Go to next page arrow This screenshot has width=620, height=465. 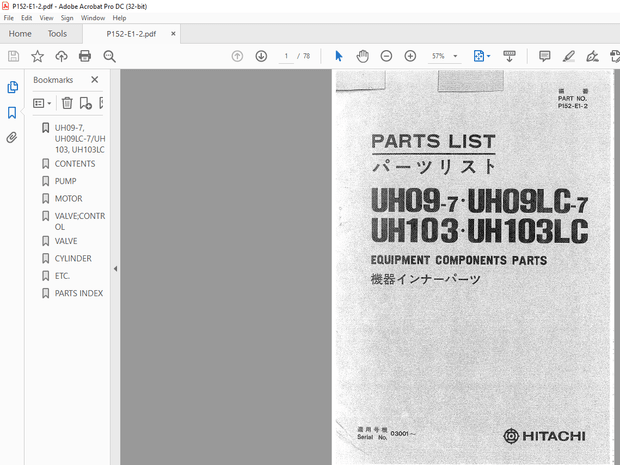coord(261,56)
